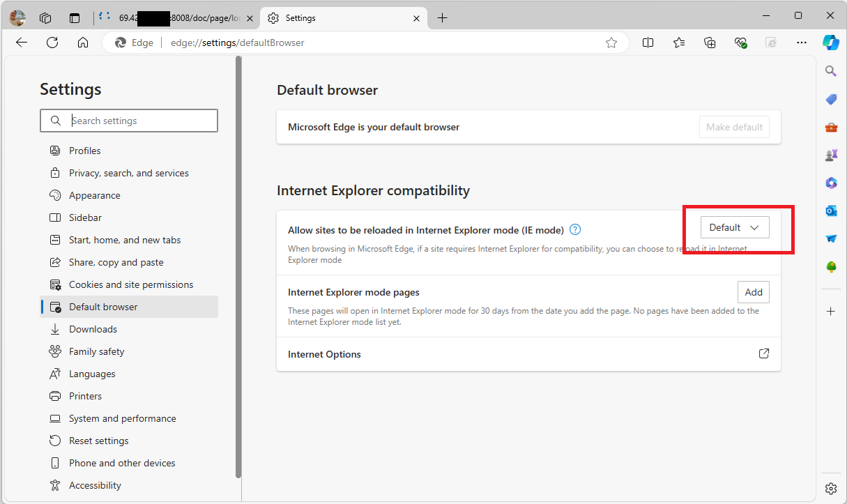Screen dimensions: 847x504
Task: Open sidebar Tools briefcase icon
Action: [831, 127]
